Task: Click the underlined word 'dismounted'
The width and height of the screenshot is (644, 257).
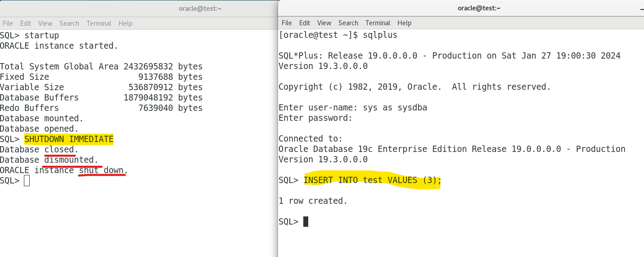Action: click(69, 160)
